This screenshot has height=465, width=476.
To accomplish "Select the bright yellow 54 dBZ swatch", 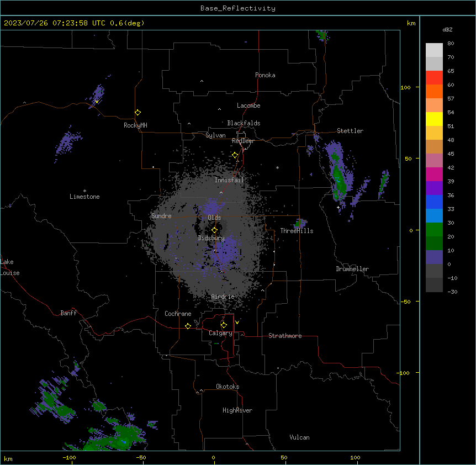I will click(434, 119).
